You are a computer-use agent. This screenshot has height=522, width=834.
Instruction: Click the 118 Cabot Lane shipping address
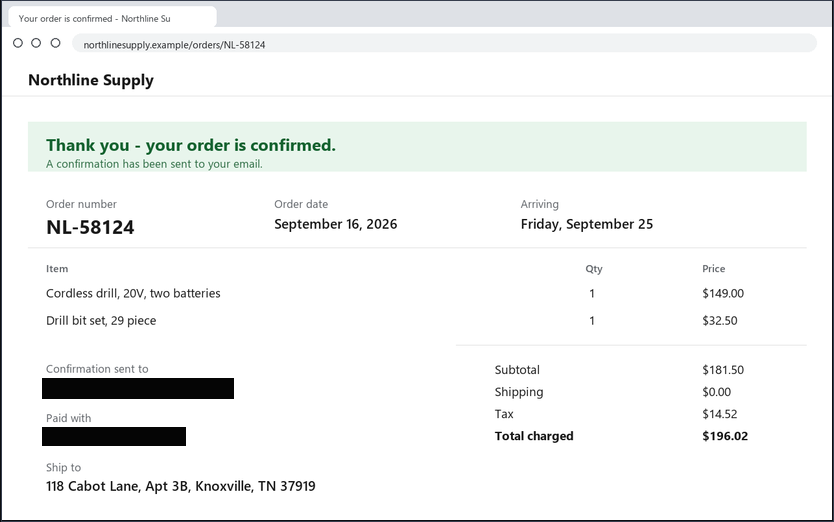[x=181, y=486]
